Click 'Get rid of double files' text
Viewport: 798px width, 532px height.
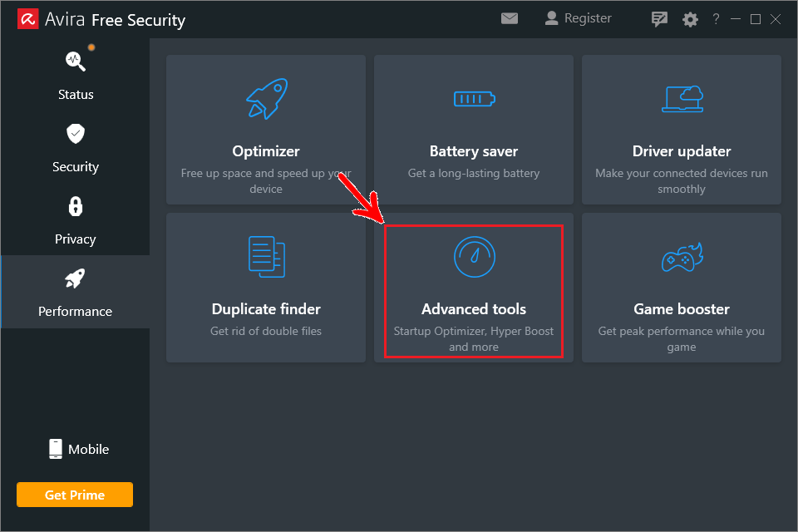point(266,331)
